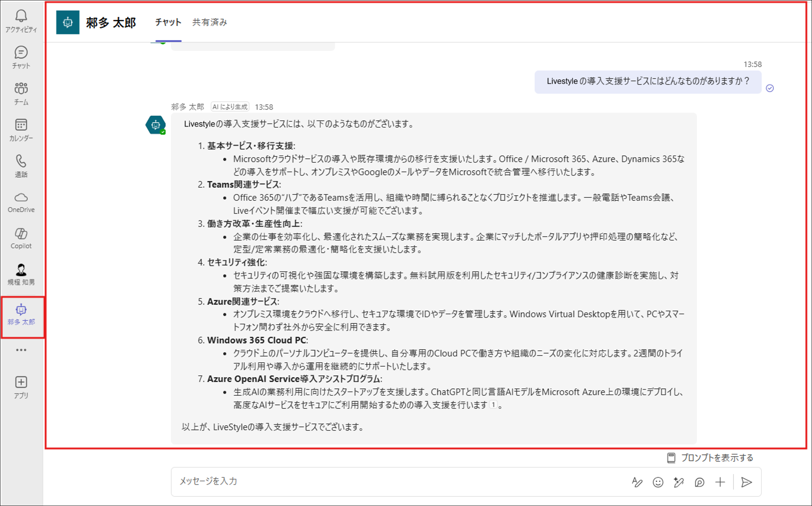Expand the plus actions menu in compose box

(720, 482)
